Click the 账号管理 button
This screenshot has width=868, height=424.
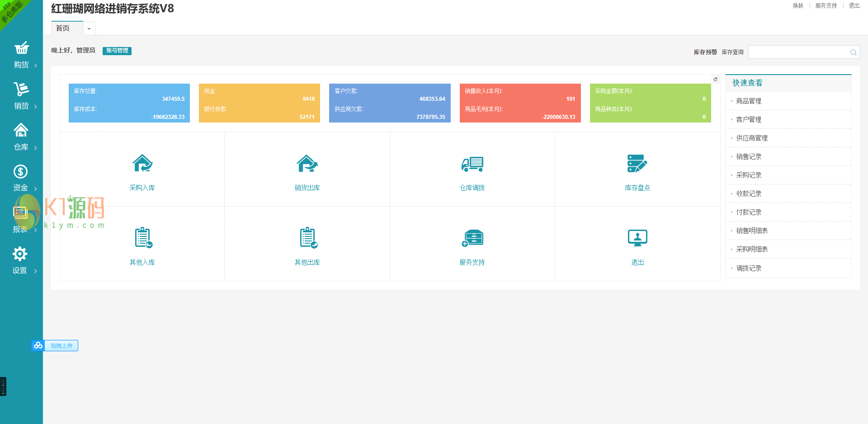pyautogui.click(x=117, y=51)
